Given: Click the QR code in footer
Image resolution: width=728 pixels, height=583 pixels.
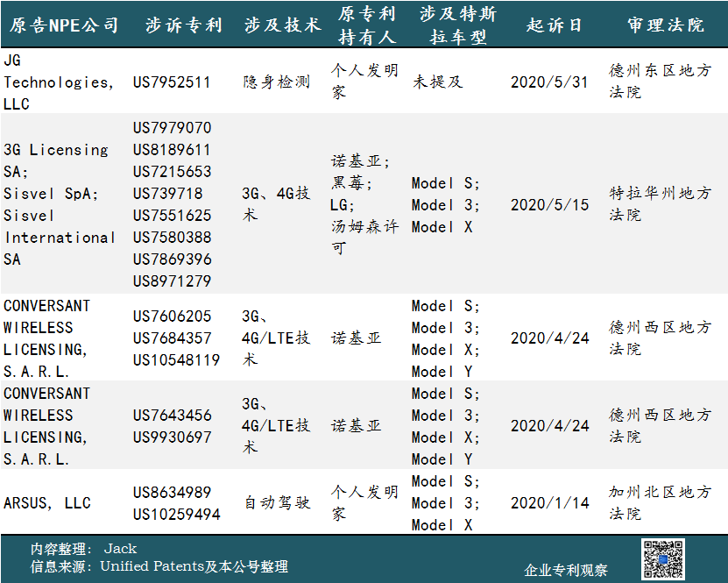Looking at the screenshot, I should click(x=663, y=559).
